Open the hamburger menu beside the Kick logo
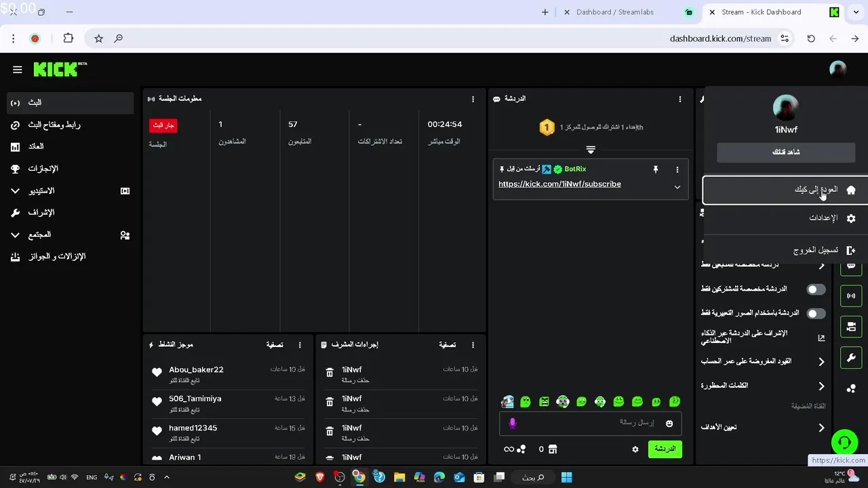Viewport: 868px width, 488px height. tap(18, 69)
